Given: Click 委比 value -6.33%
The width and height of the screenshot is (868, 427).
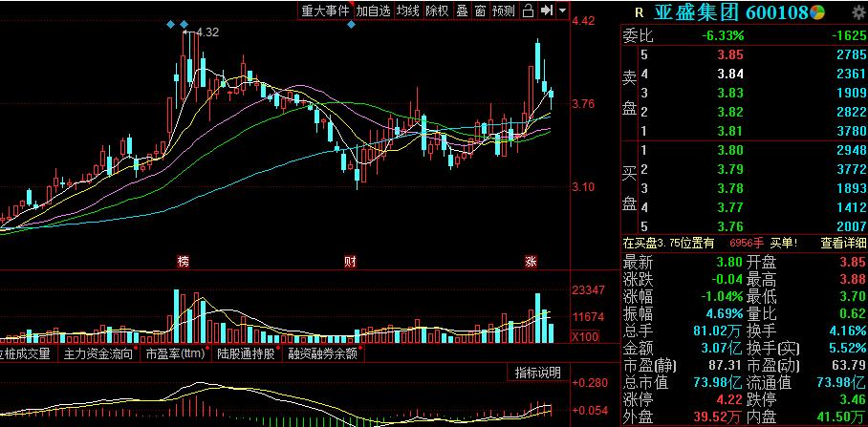Looking at the screenshot, I should point(724,36).
